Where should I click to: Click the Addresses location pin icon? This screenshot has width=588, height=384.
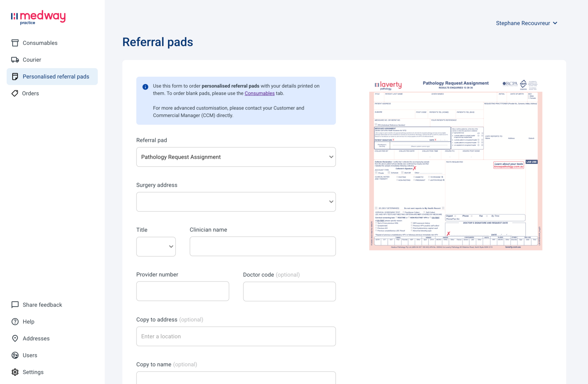pyautogui.click(x=15, y=338)
